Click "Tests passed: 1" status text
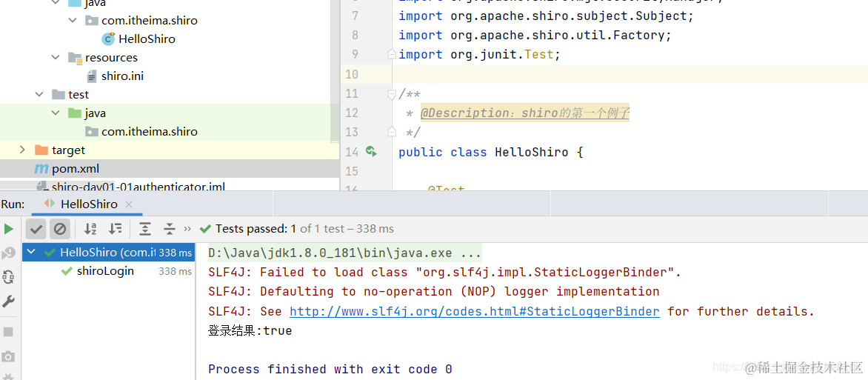 point(256,228)
